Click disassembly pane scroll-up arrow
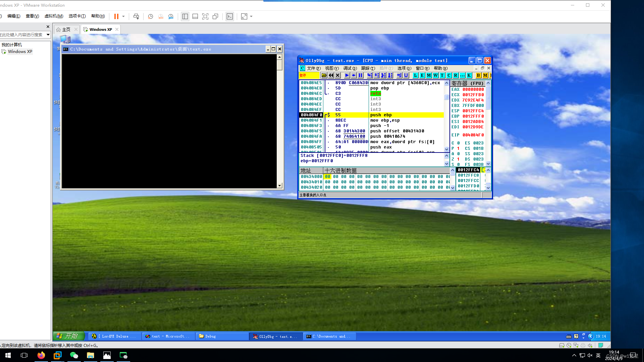The height and width of the screenshot is (362, 644). 446,83
